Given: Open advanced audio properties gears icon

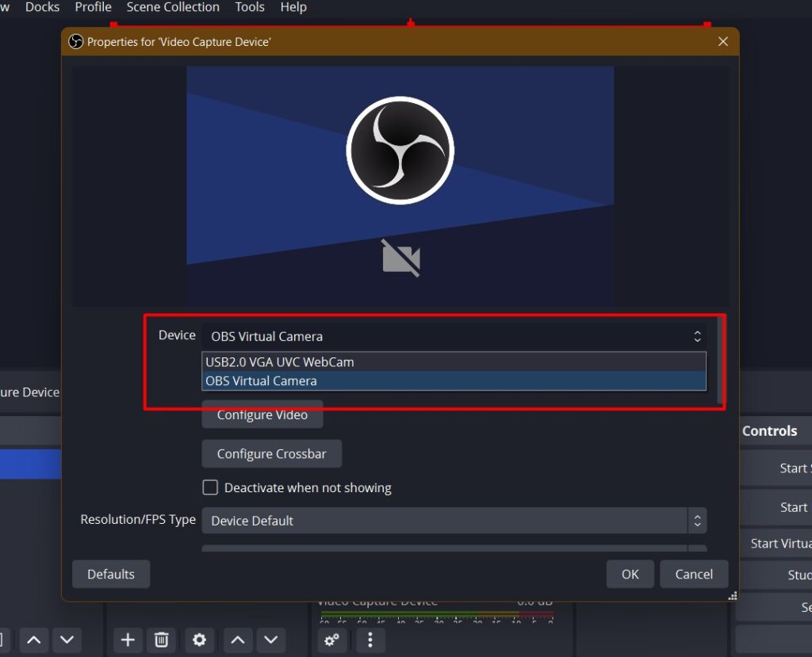Looking at the screenshot, I should click(x=331, y=640).
